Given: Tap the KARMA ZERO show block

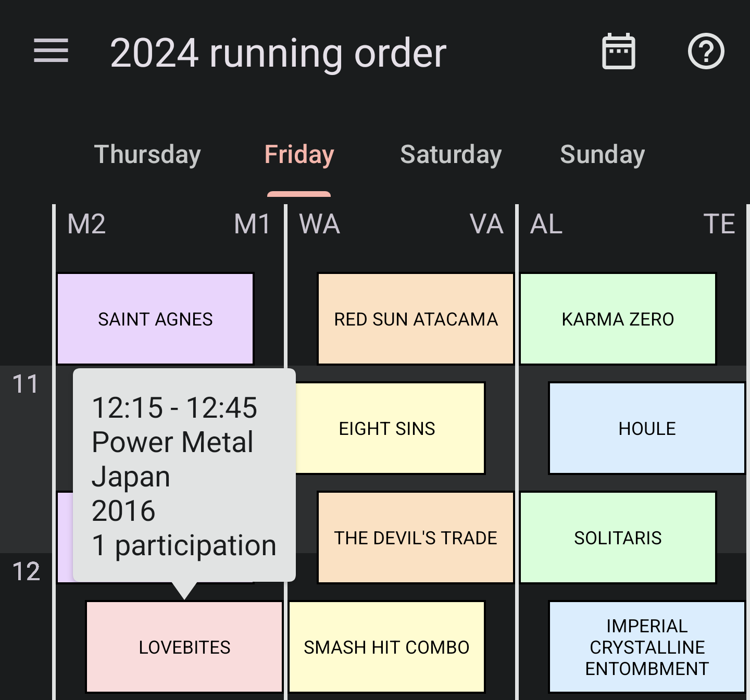Looking at the screenshot, I should coord(618,319).
